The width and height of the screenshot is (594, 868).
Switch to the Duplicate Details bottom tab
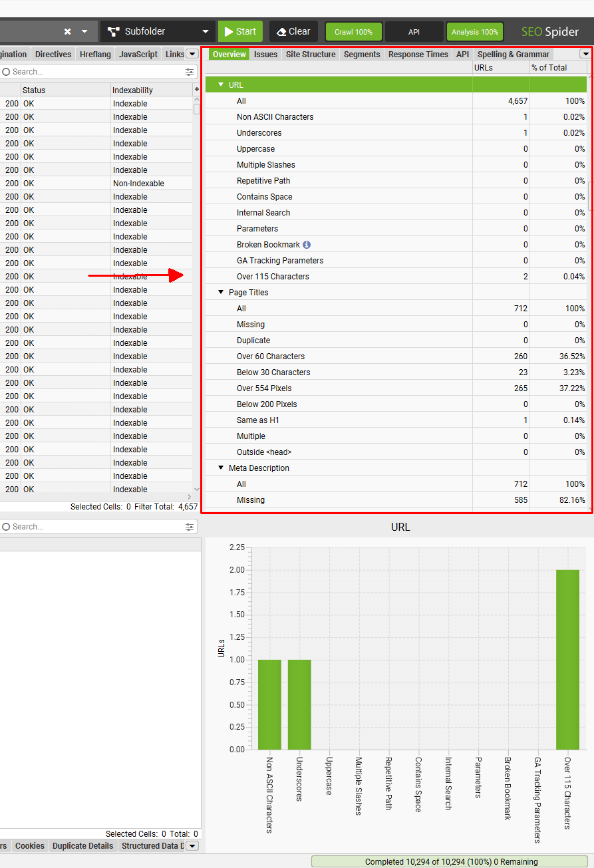click(83, 846)
